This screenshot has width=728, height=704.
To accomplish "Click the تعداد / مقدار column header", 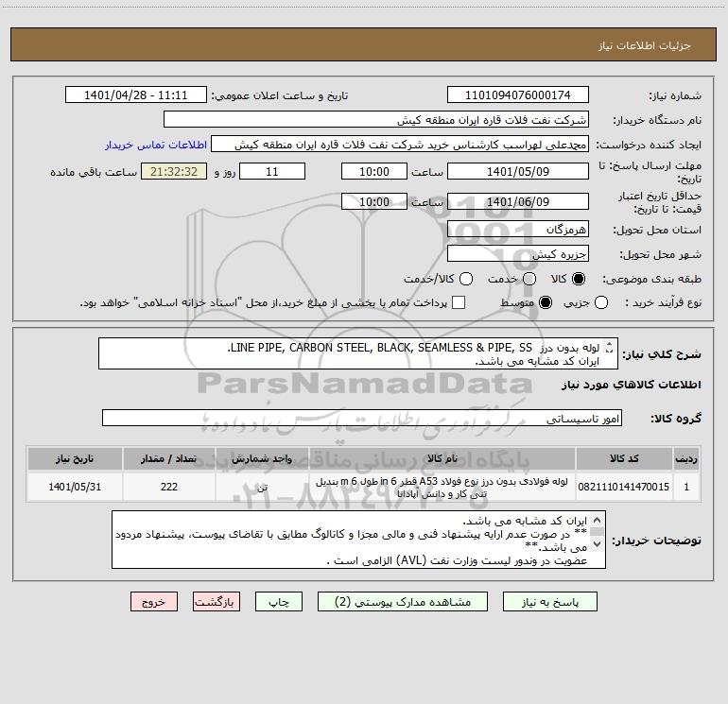I will click(x=169, y=458).
